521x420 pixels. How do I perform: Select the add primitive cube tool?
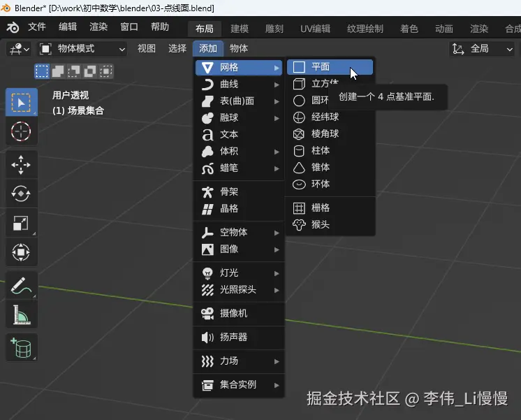click(21, 347)
